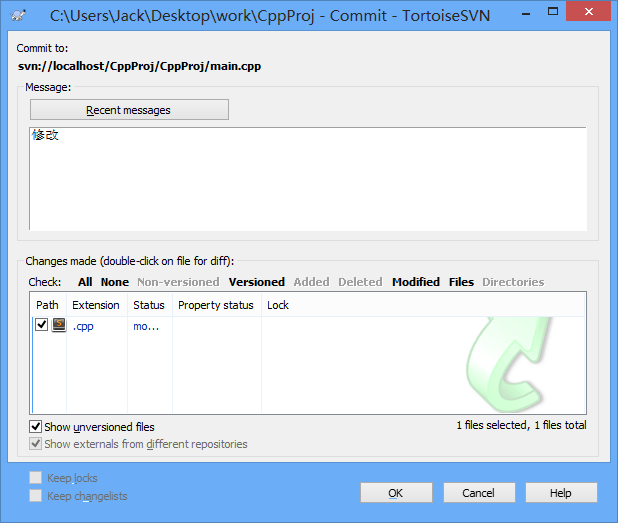Toggle Show externals from different repositories
The width and height of the screenshot is (618, 523).
click(x=35, y=443)
